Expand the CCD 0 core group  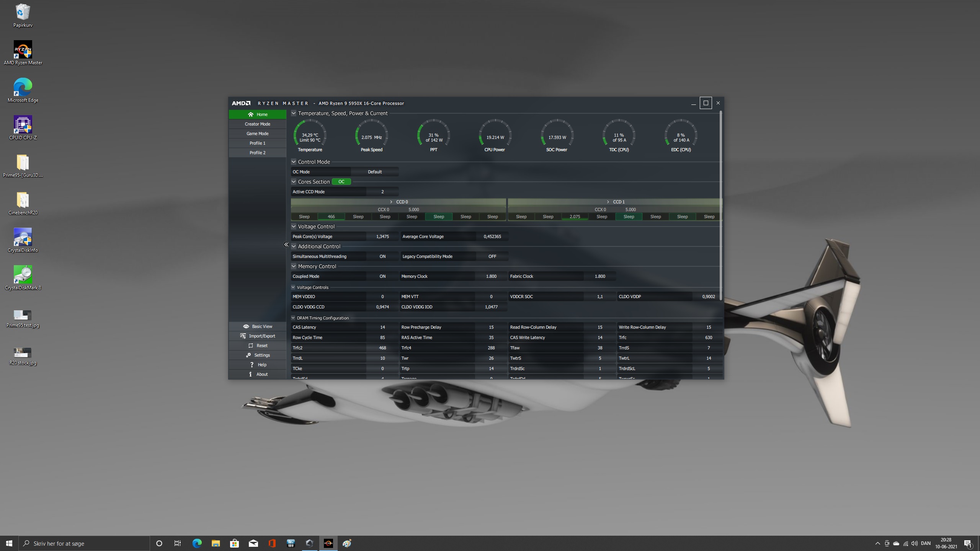point(391,202)
